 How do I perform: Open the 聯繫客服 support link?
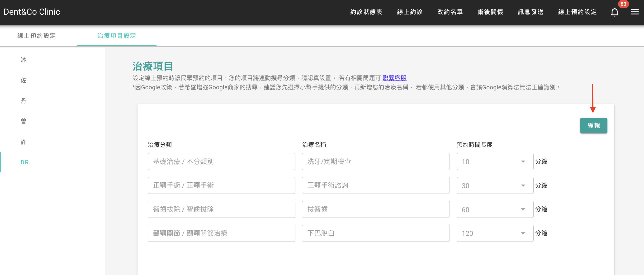click(394, 78)
